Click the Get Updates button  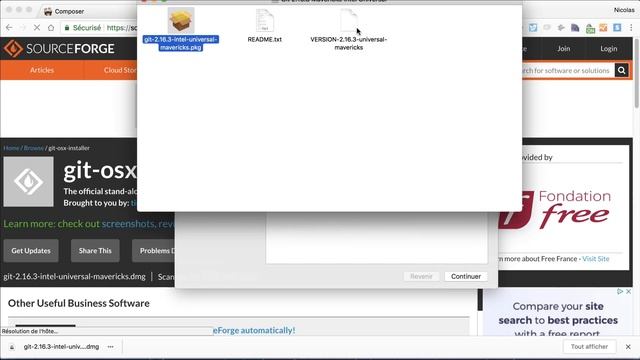31,251
